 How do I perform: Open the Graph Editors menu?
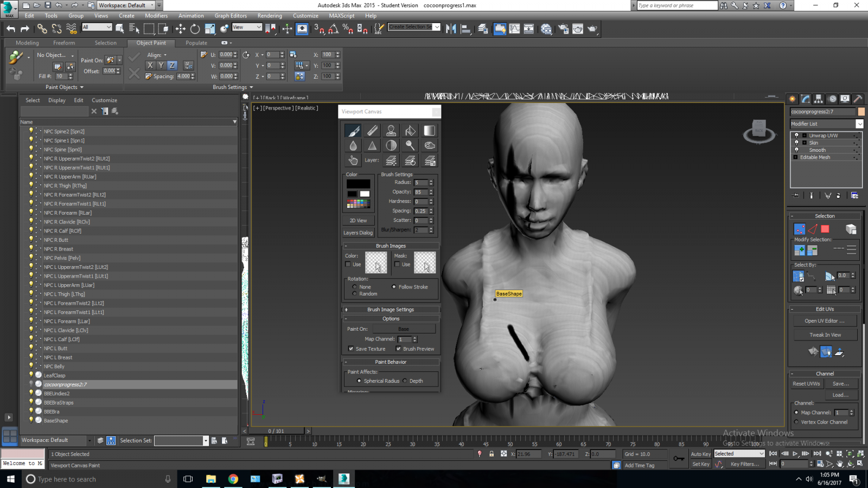point(231,16)
